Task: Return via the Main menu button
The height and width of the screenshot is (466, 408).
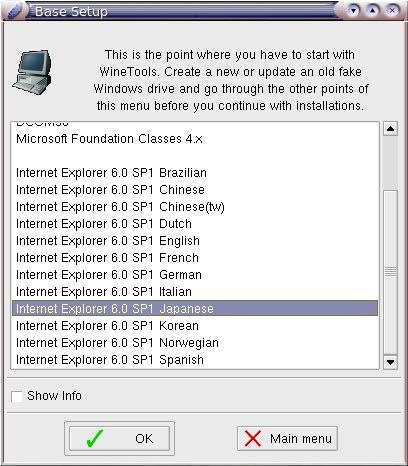Action: coord(287,438)
